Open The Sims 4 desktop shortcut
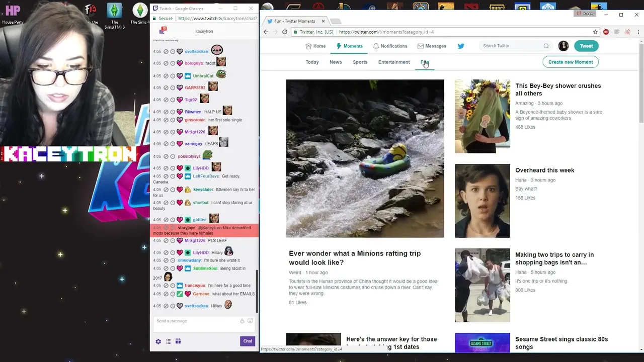The height and width of the screenshot is (362, 644). coord(140,13)
